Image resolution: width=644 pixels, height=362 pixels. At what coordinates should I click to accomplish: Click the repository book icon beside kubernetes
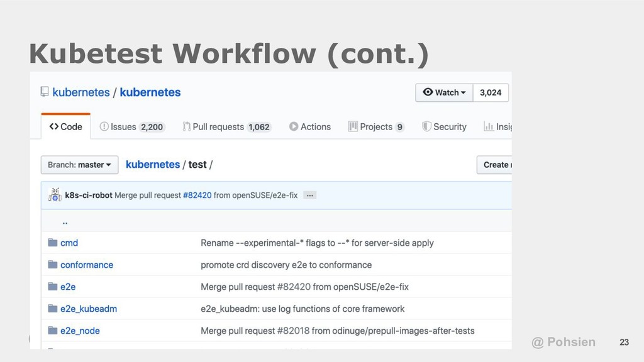[x=45, y=92]
